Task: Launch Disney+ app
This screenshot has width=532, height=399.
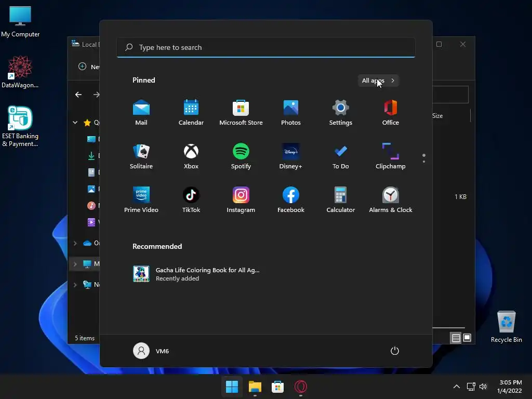Action: click(x=291, y=156)
